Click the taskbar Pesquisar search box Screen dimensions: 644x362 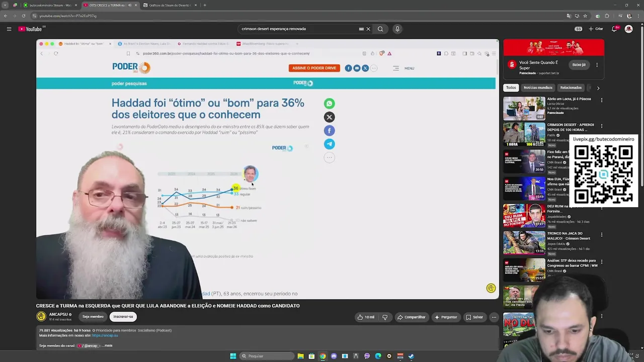click(267, 356)
